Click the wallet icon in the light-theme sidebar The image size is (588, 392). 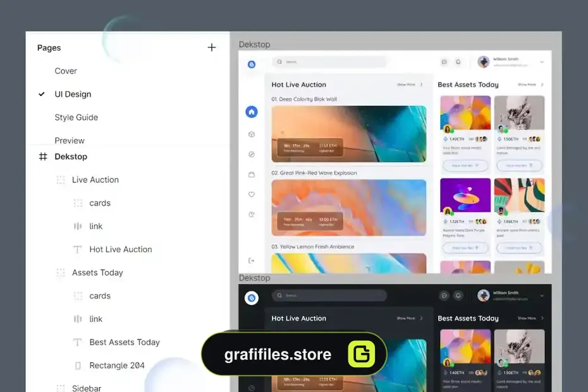[252, 175]
